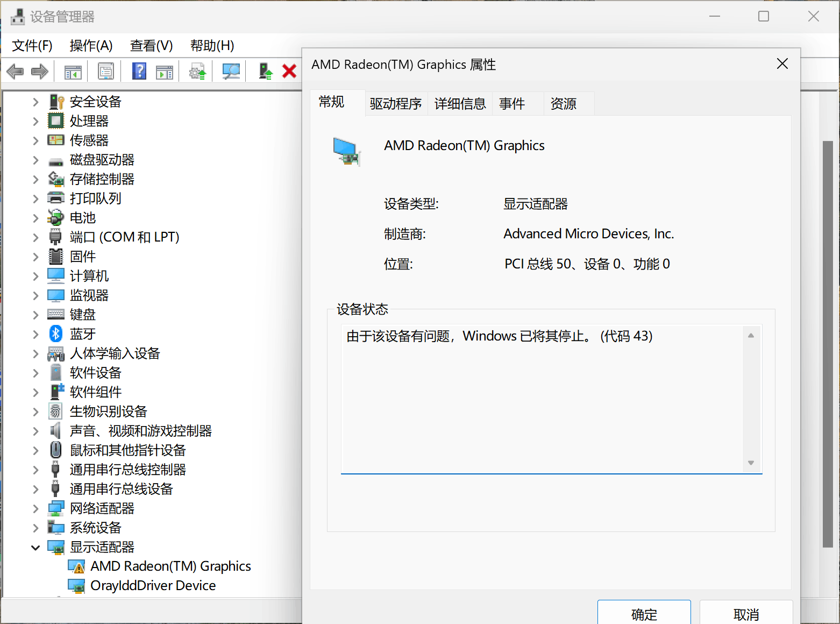The height and width of the screenshot is (624, 840).
Task: Expand the 人体学输入设备 node
Action: click(35, 353)
